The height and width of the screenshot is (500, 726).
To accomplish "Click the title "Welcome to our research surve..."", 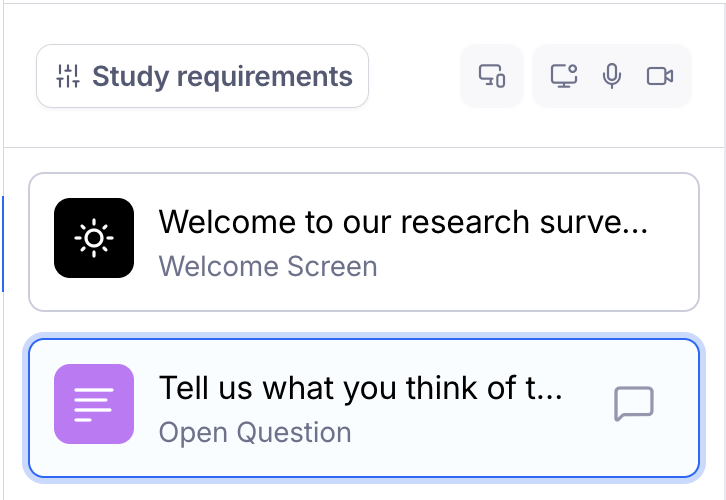I will [x=403, y=222].
